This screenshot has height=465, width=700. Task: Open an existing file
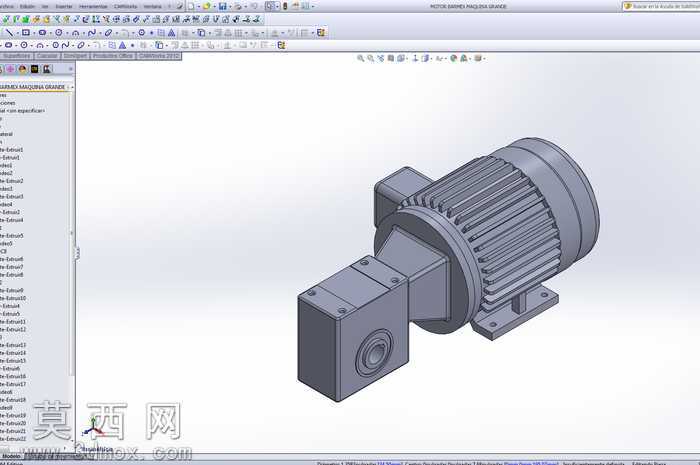click(206, 6)
